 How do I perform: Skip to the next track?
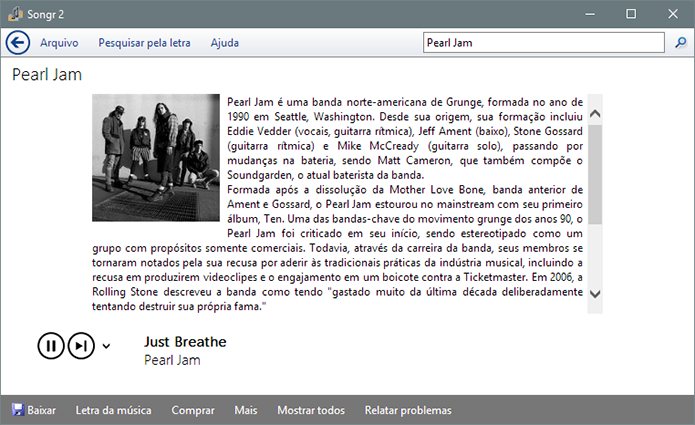click(81, 346)
